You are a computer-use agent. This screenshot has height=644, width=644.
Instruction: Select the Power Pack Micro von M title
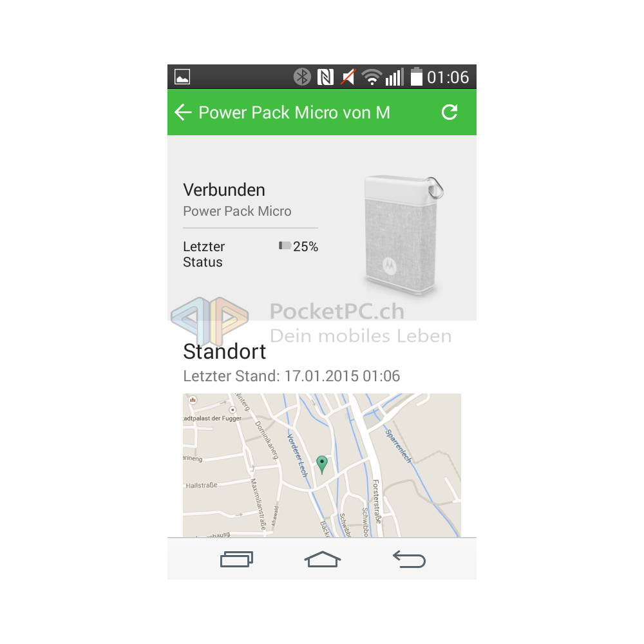point(294,113)
